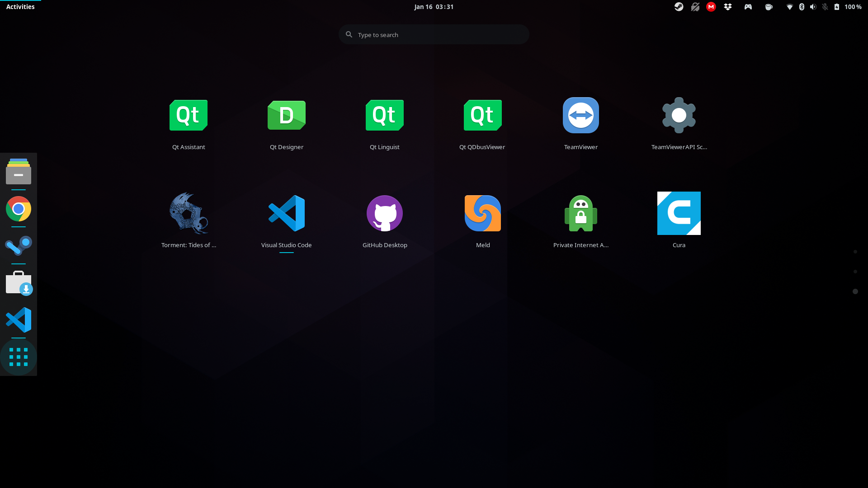Open Cura slicer application
The image size is (868, 488).
click(679, 214)
